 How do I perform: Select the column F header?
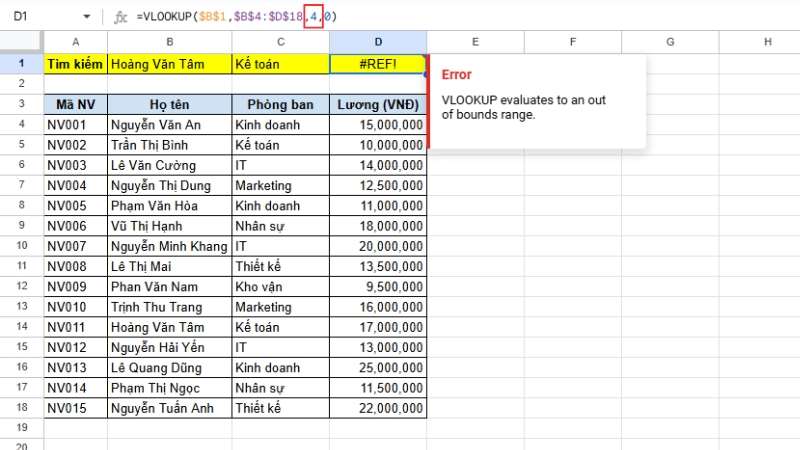(572, 41)
